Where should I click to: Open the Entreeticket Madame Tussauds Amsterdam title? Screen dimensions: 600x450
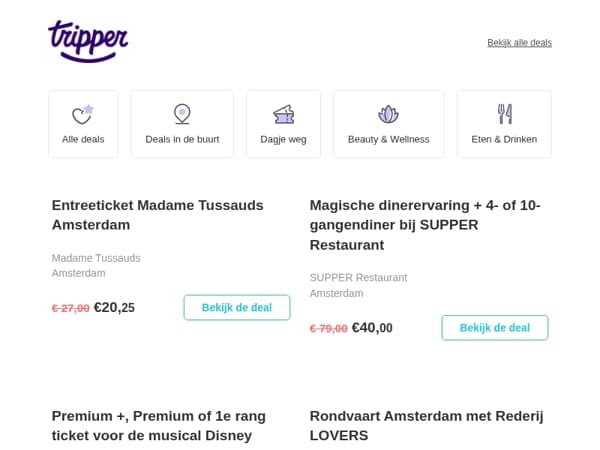158,215
